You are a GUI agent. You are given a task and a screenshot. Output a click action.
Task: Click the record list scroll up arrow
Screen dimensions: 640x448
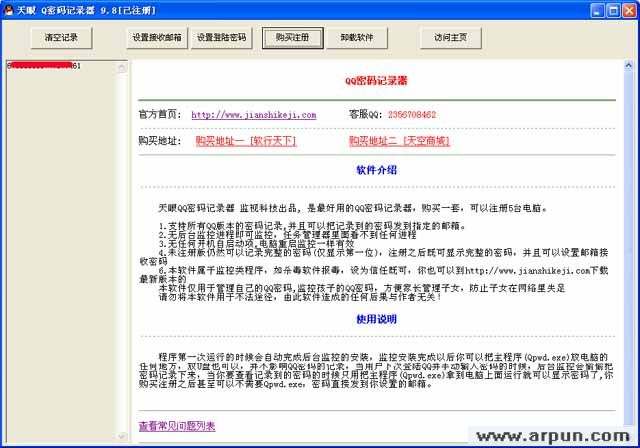(x=122, y=67)
